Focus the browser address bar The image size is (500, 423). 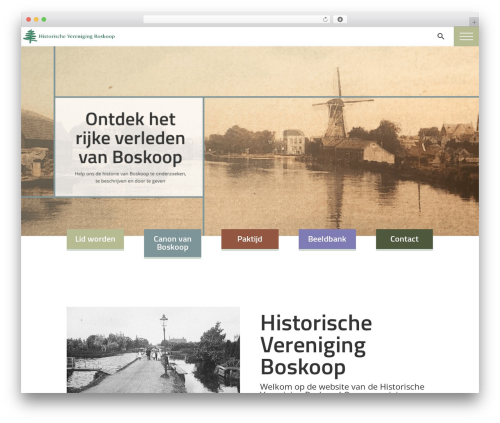tap(237, 19)
